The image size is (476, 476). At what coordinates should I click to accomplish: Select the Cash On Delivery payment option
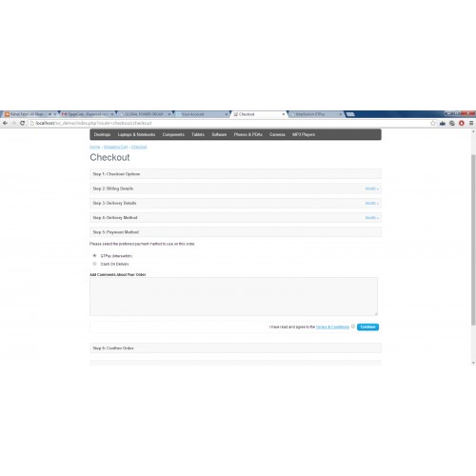point(94,264)
